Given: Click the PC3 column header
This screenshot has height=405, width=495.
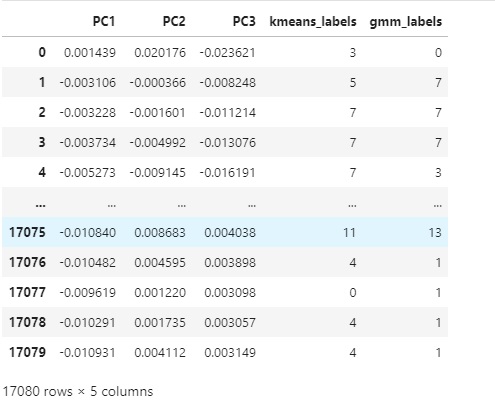Looking at the screenshot, I should (244, 22).
